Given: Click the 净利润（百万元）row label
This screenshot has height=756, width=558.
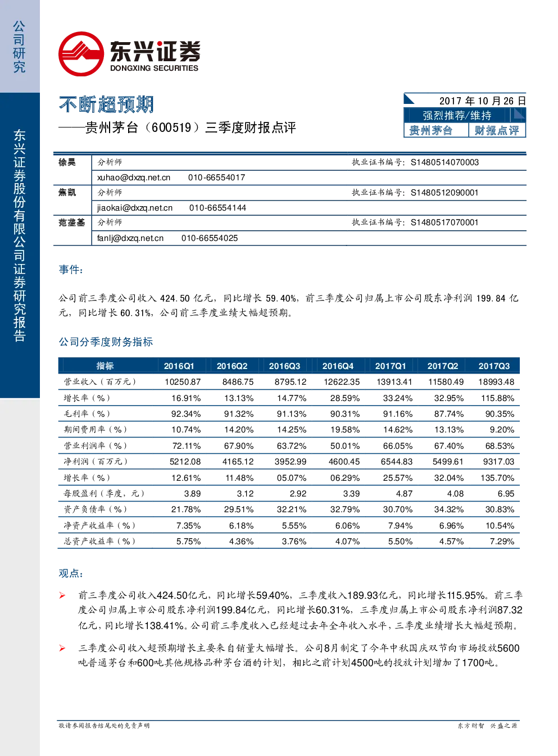Looking at the screenshot, I should (96, 462).
